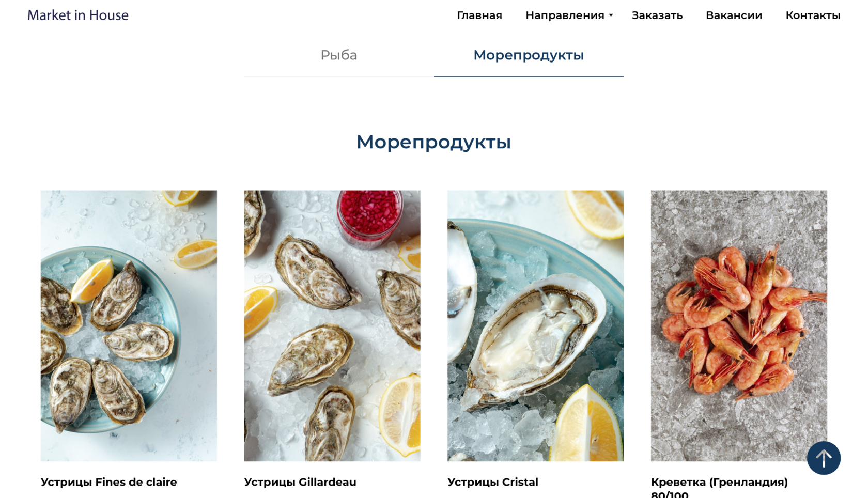Screen dimensions: 868x498
Task: Open the Вакансии page
Action: (734, 15)
